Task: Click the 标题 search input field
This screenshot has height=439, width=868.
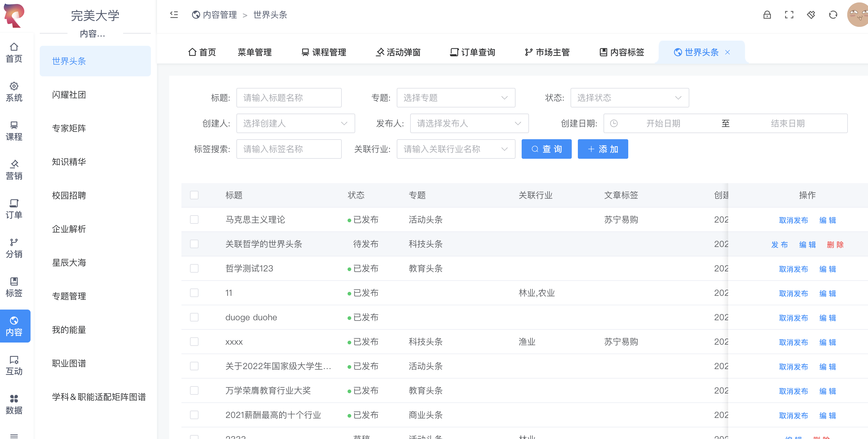Action: pos(289,98)
